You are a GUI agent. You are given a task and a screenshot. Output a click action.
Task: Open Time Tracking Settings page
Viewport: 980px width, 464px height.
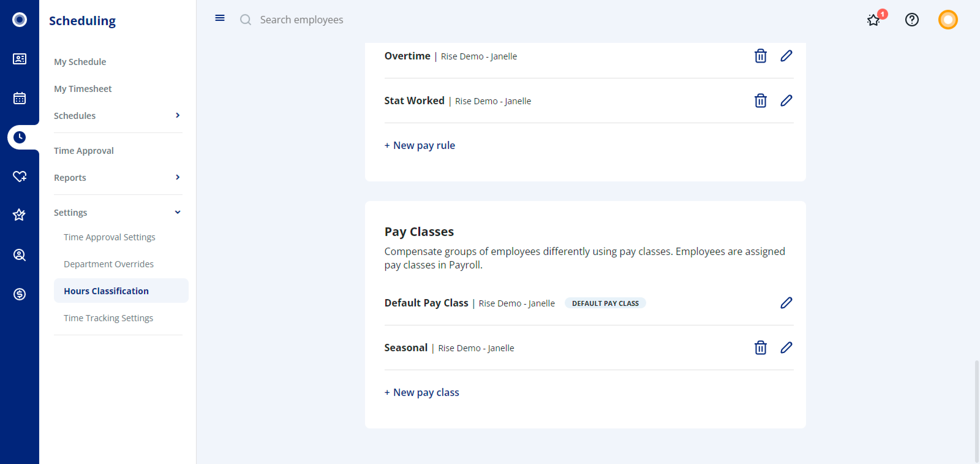click(108, 318)
